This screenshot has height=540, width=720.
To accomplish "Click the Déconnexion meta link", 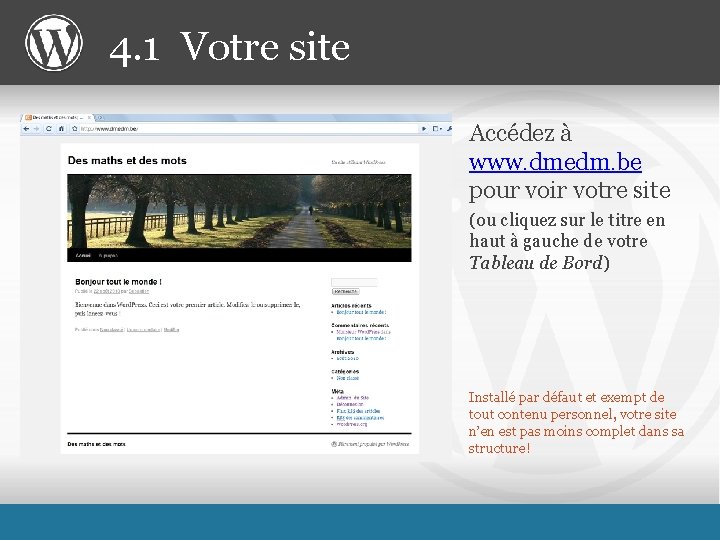I will click(x=350, y=405).
